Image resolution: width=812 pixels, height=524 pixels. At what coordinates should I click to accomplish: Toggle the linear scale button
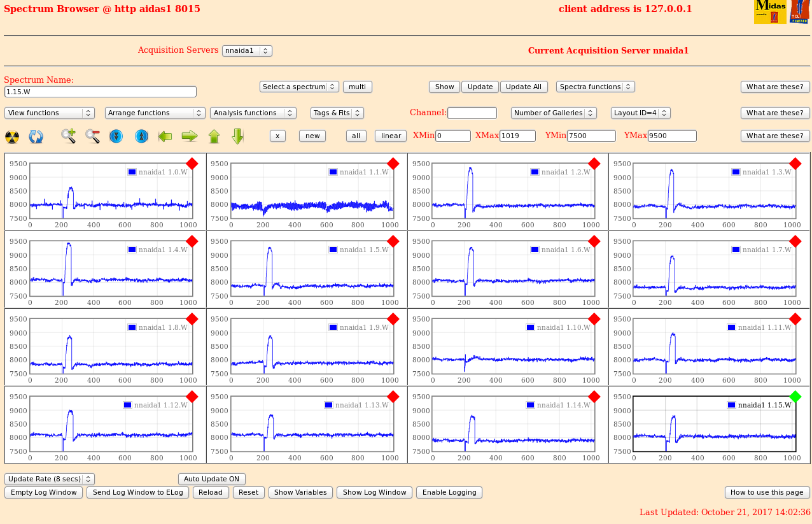[x=390, y=136]
